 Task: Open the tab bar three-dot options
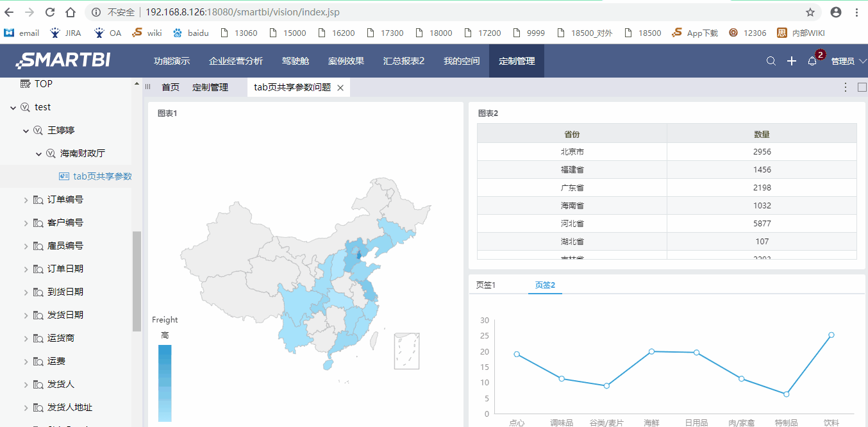click(x=846, y=87)
